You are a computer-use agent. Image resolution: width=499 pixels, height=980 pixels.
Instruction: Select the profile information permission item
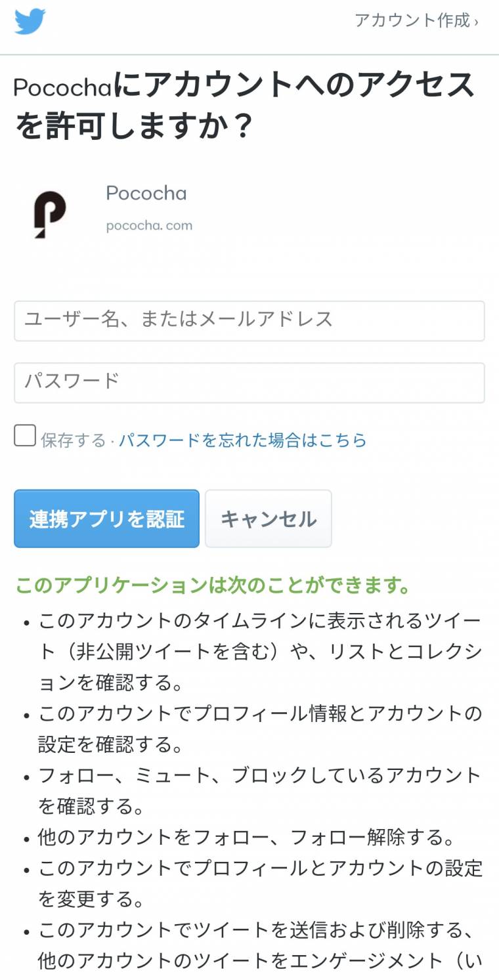point(259,729)
